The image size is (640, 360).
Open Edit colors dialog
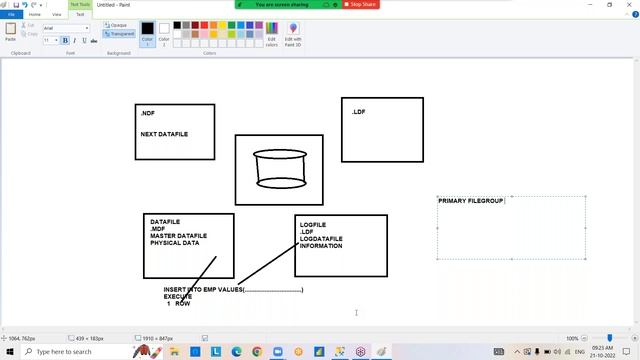point(272,34)
